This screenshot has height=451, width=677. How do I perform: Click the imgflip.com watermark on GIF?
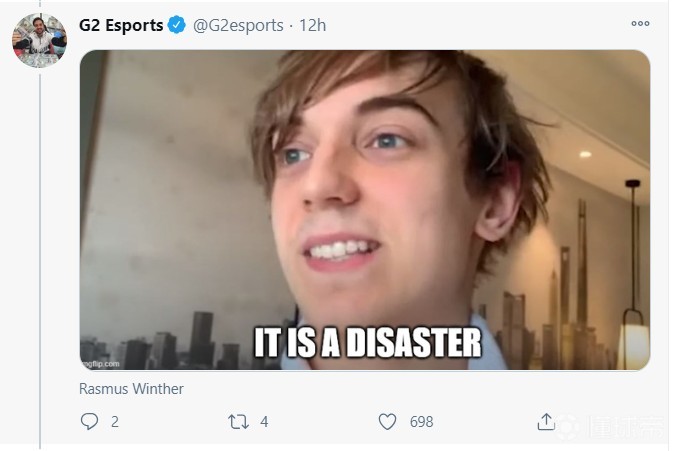point(101,364)
